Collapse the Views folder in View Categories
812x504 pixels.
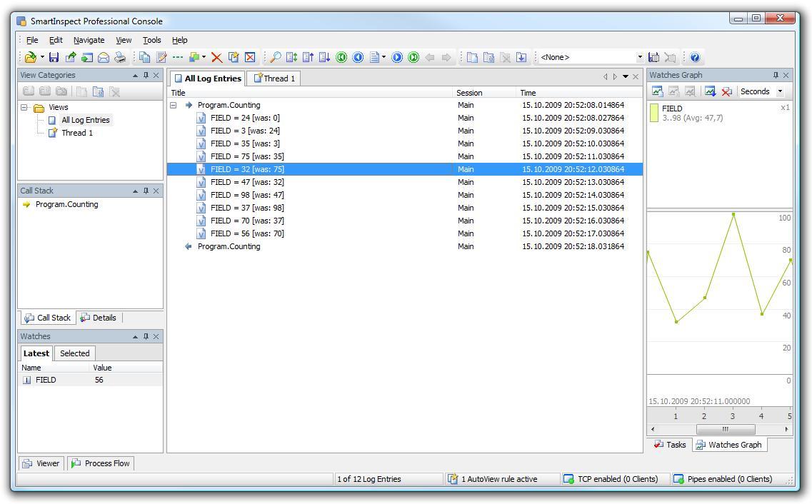click(x=24, y=107)
